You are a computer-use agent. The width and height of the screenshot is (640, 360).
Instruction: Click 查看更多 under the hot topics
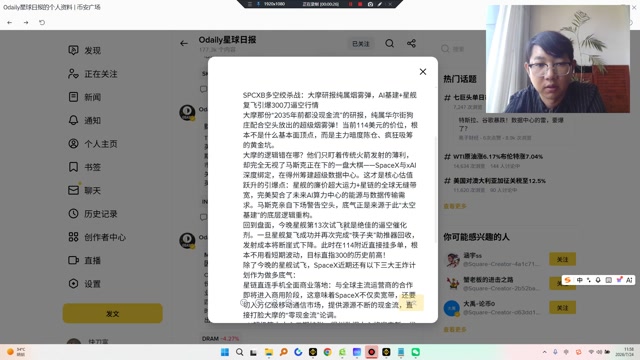tap(455, 206)
